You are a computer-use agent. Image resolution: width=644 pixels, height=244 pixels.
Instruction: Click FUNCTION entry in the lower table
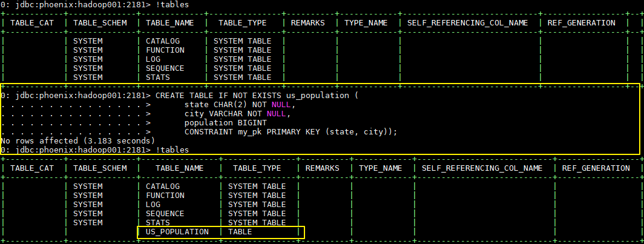165,196
